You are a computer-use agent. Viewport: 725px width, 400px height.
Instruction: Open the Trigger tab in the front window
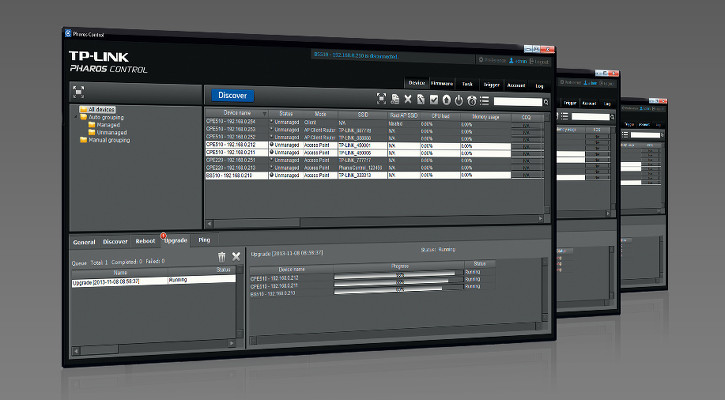coord(492,85)
